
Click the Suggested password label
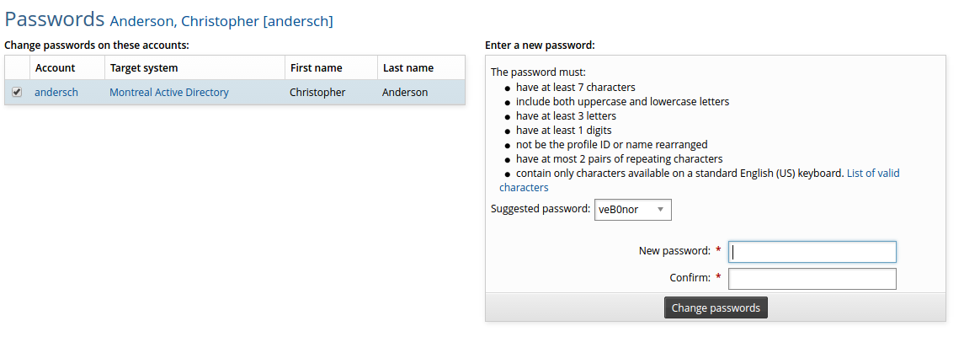[540, 209]
